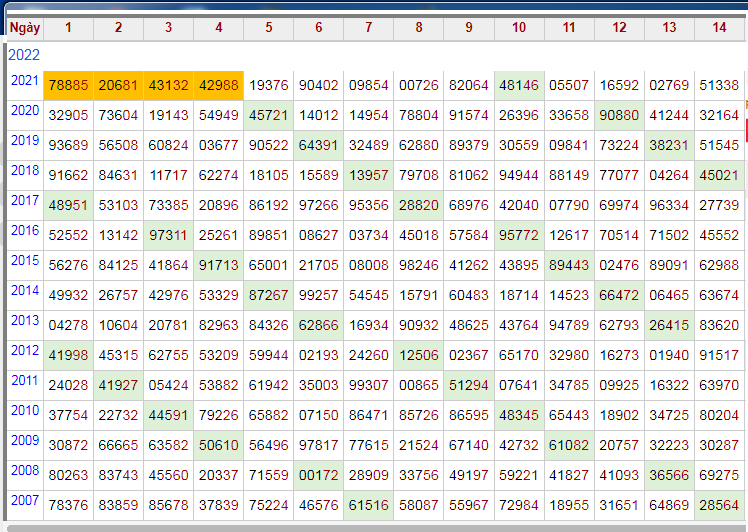Click the orange cell 78885

[68, 86]
